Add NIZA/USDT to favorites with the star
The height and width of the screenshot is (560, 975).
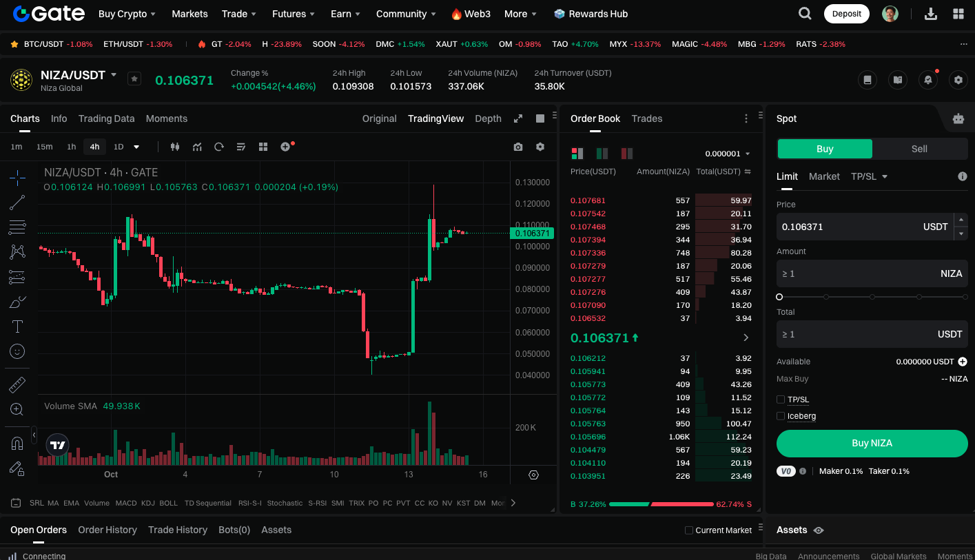134,79
